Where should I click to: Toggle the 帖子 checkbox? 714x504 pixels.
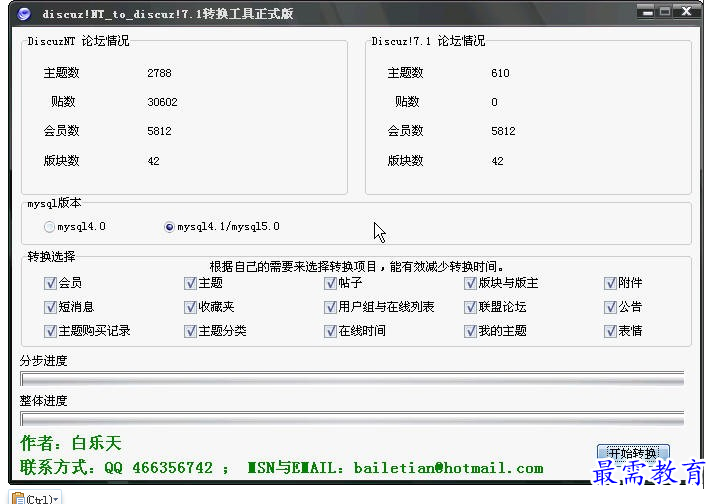330,283
